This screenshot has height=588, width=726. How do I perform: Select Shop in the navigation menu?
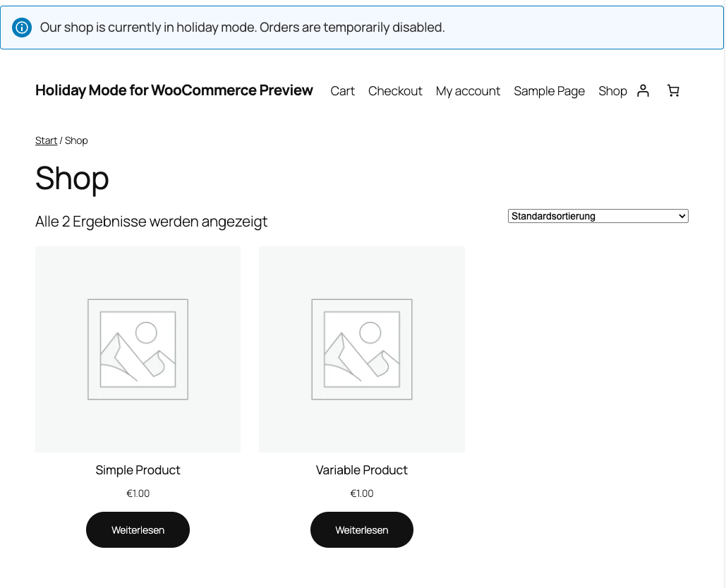point(612,91)
